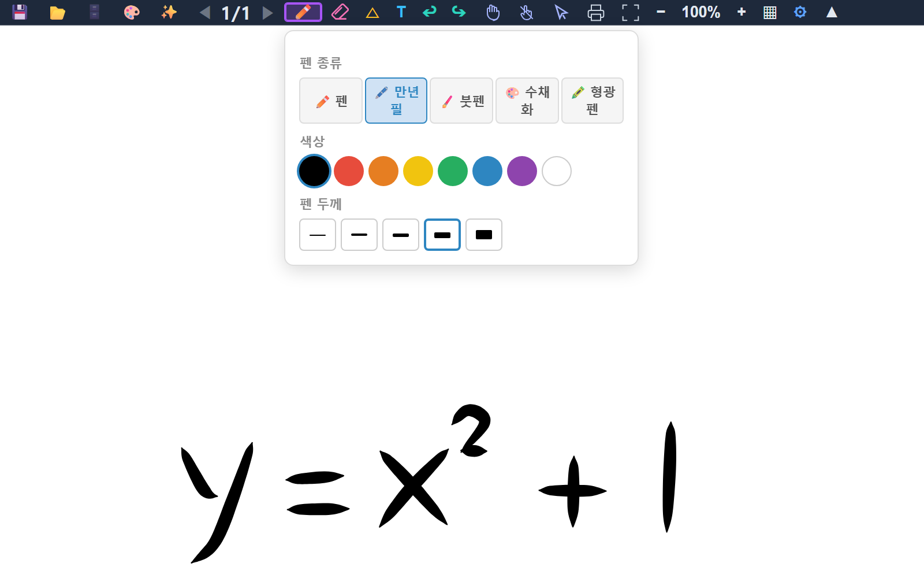Screen dimensions: 924x578
Task: Toggle the grid background icon
Action: 770,13
